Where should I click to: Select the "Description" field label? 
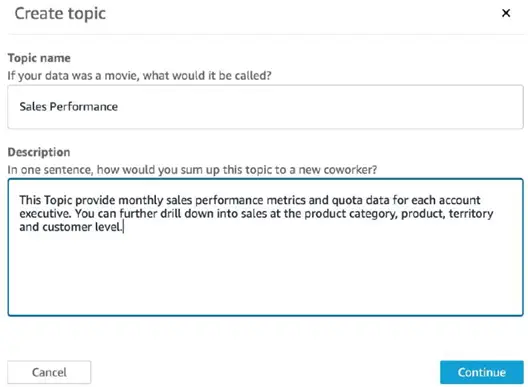[x=39, y=152]
